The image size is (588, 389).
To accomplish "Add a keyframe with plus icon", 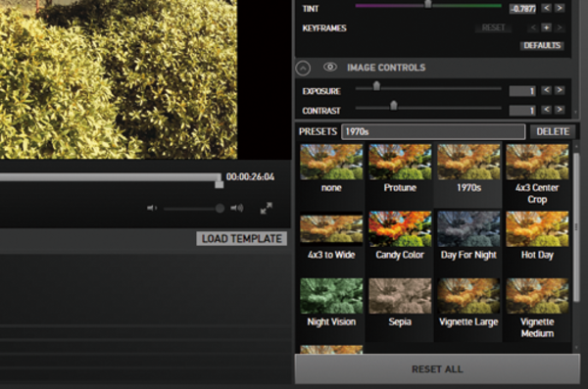I will pos(547,27).
